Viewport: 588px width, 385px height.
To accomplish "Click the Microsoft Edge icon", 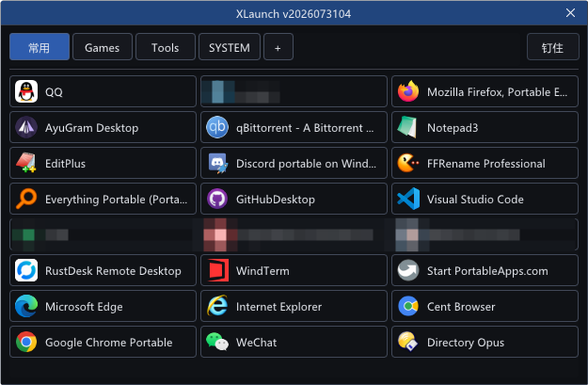I will pos(26,306).
